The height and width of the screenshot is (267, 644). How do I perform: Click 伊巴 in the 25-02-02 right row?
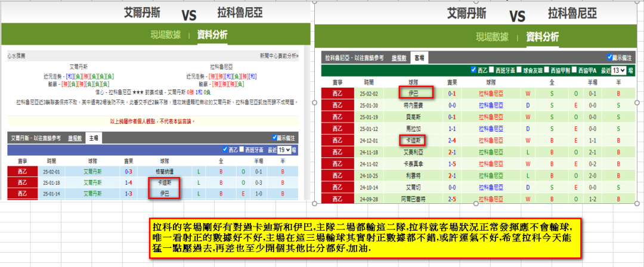pos(413,93)
